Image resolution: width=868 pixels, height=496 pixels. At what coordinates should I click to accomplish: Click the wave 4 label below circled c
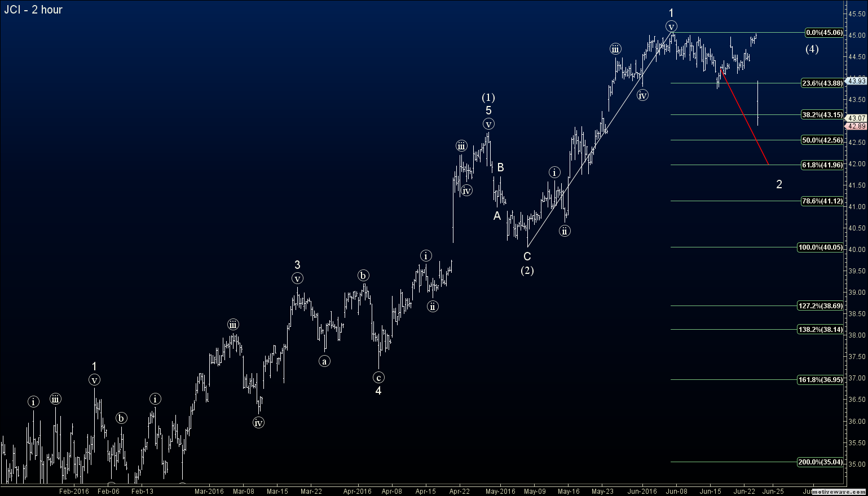coord(378,391)
